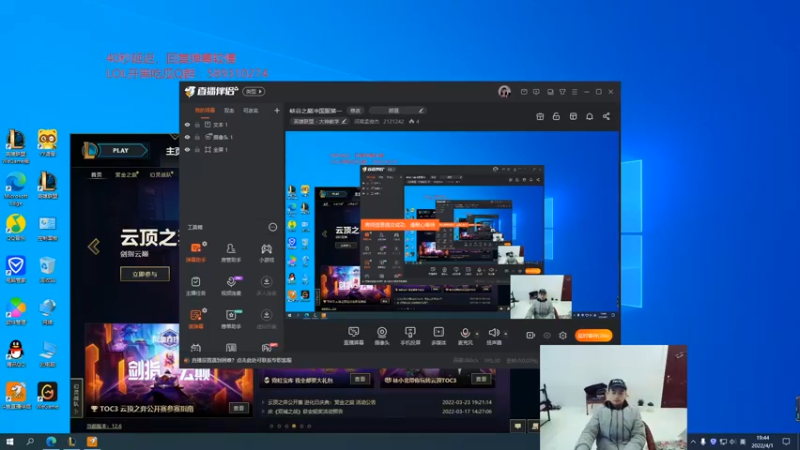The height and width of the screenshot is (450, 800).
Task: Open the funnel dropdown in title bar
Action: pyautogui.click(x=562, y=92)
